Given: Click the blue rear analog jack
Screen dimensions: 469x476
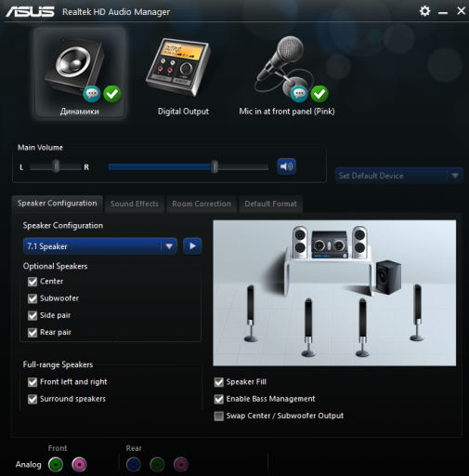Looking at the screenshot, I should pos(134,465).
